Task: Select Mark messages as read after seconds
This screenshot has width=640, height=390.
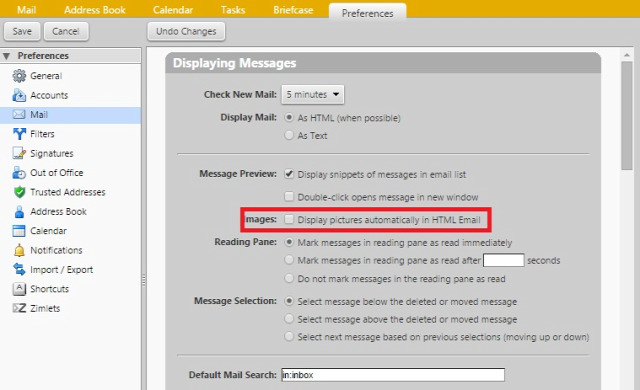Action: [x=289, y=260]
